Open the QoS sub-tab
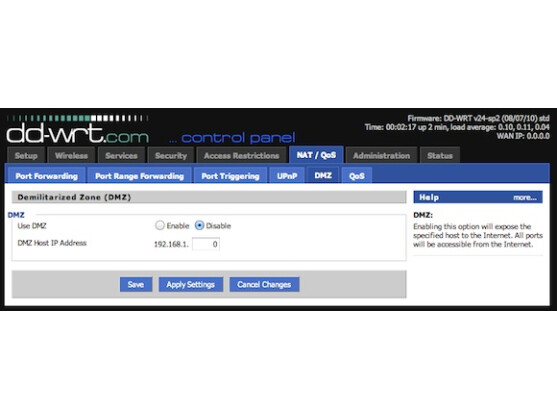Screen dimensions: 557x418 357,176
